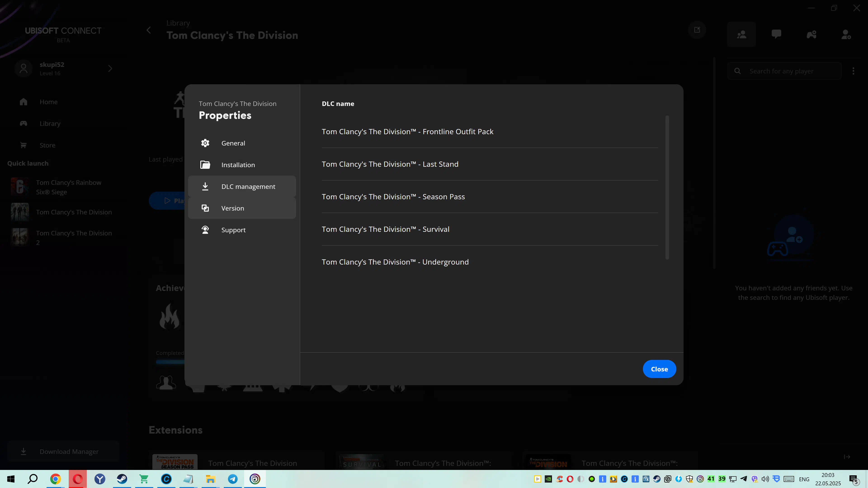
Task: Open The Division 2 quick launch entry
Action: tap(63, 238)
